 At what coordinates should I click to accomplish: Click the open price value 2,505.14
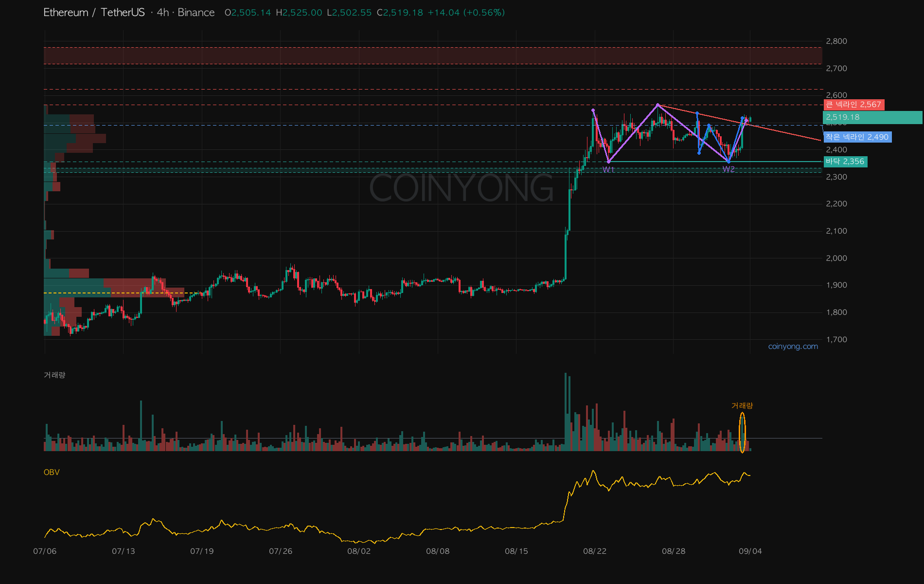tap(251, 13)
